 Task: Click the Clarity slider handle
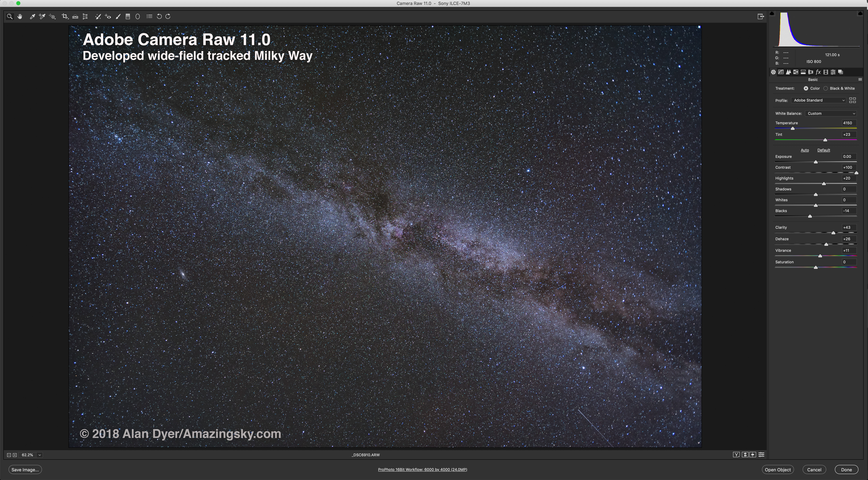point(833,233)
